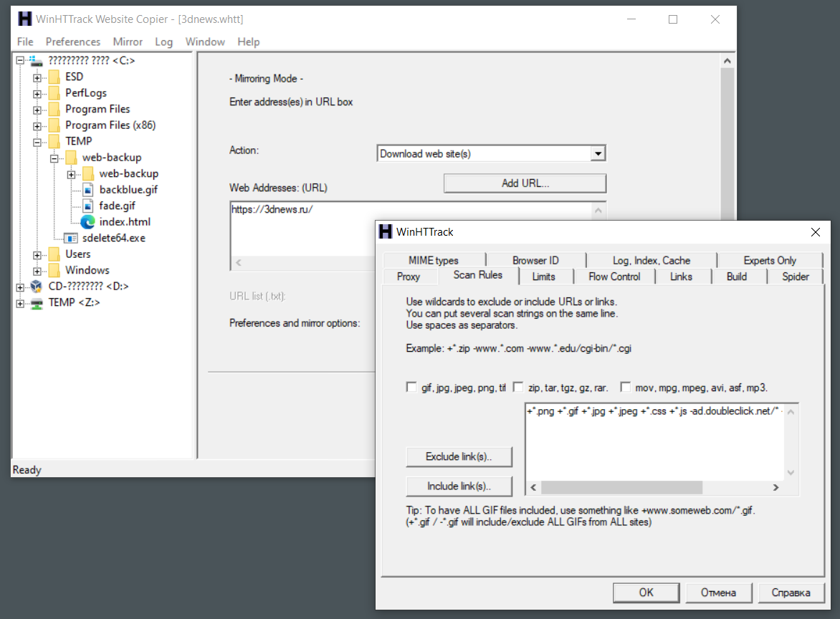
Task: Expand the Users folder in tree
Action: 37,255
